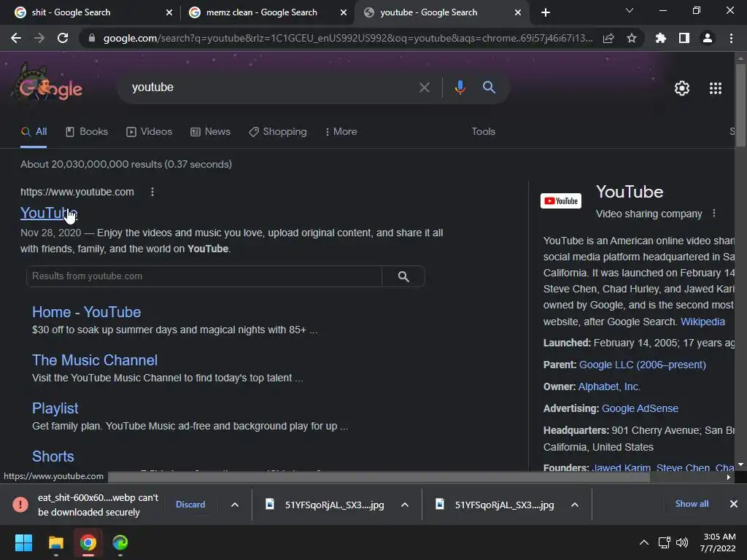Viewport: 747px width, 560px height.
Task: Open Chrome three-dot menu
Action: [731, 38]
